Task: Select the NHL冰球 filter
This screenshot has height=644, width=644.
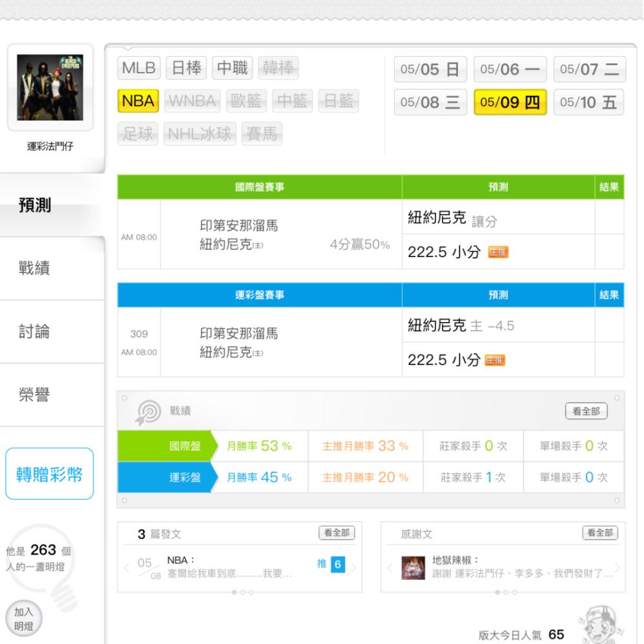Action: point(200,133)
